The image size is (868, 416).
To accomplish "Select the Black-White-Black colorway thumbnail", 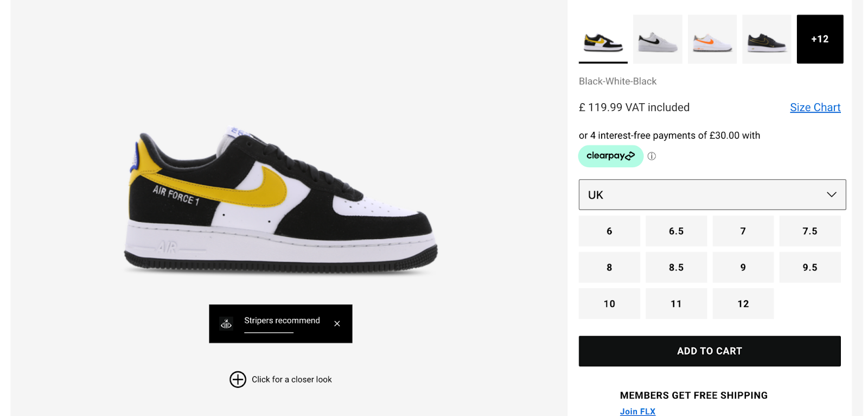I will 602,39.
